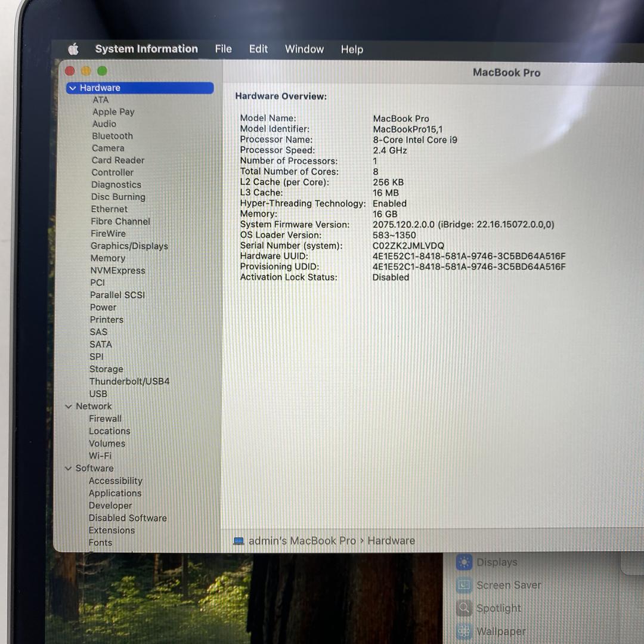This screenshot has height=644, width=644.
Task: Select Diagnostics in the sidebar
Action: pos(116,185)
